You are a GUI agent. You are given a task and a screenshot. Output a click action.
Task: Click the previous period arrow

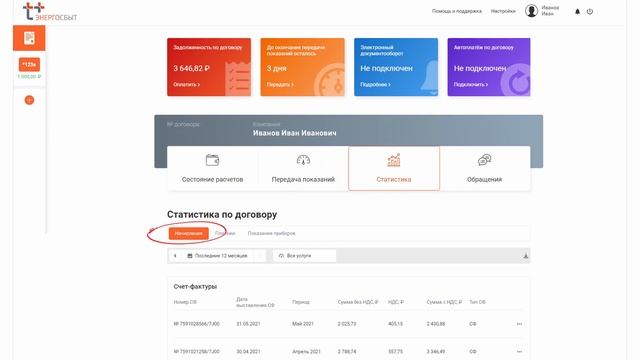coord(175,256)
